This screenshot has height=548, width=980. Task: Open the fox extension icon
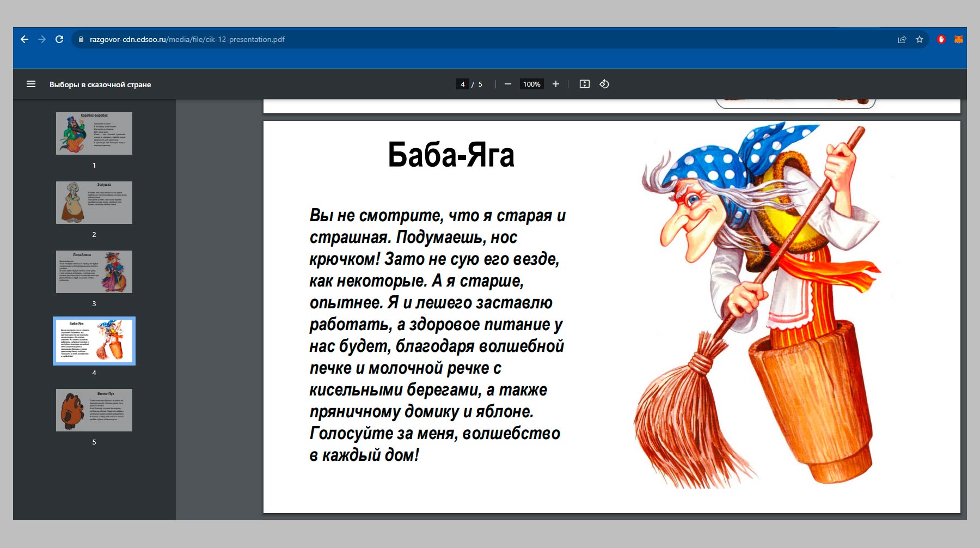959,39
